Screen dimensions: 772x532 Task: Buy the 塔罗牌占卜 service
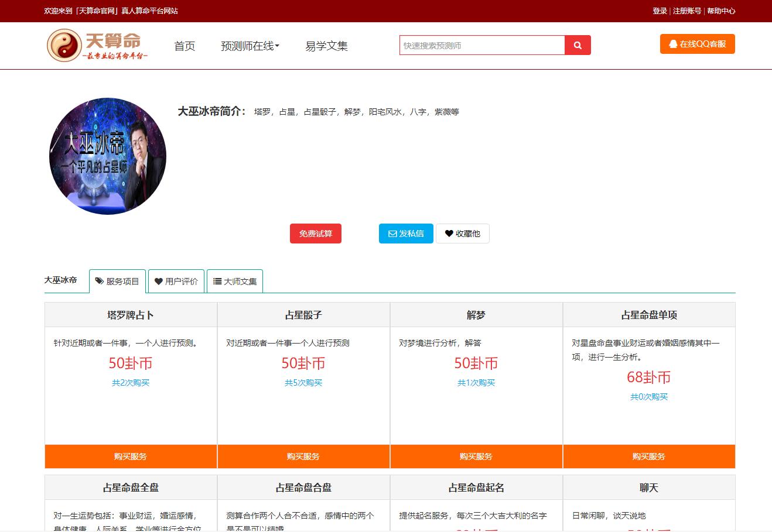point(131,457)
